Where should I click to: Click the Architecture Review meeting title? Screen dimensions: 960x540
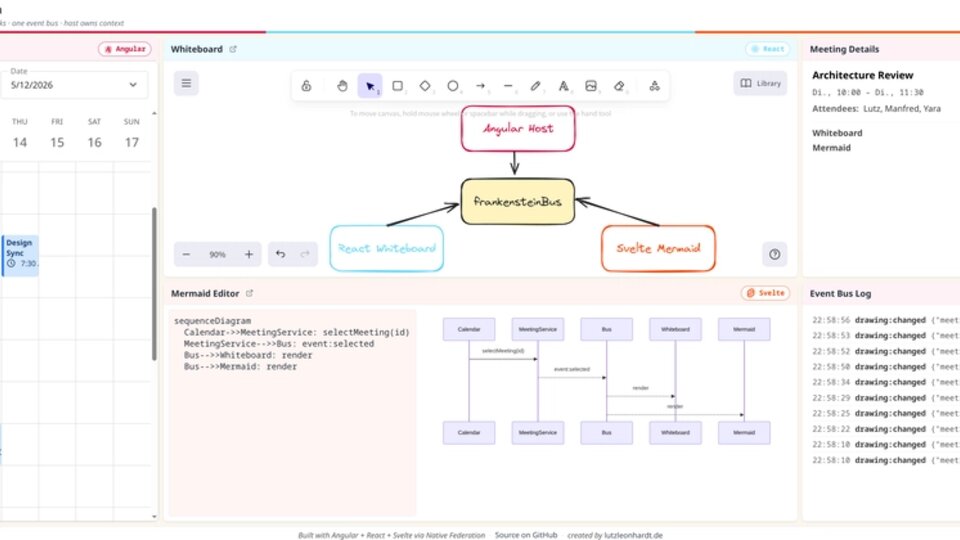coord(863,75)
